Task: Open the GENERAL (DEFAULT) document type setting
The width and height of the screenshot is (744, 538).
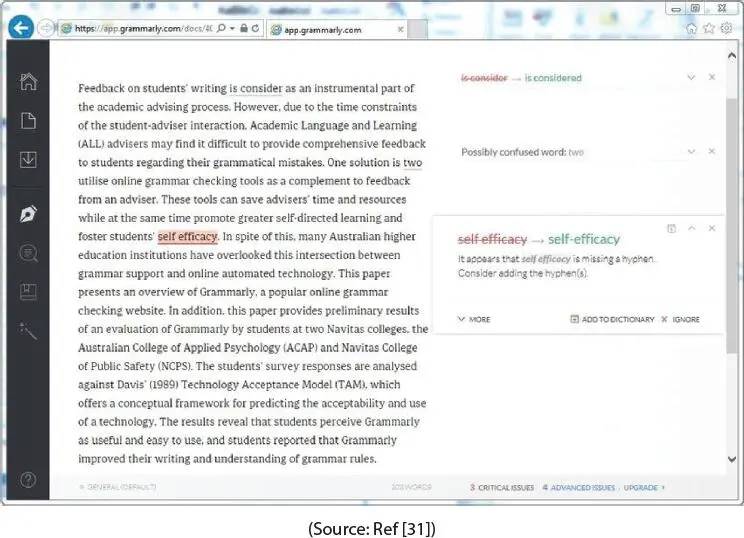Action: click(118, 487)
